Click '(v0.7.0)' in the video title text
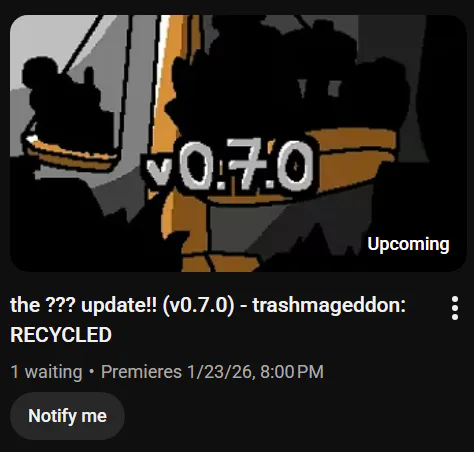 [x=198, y=305]
